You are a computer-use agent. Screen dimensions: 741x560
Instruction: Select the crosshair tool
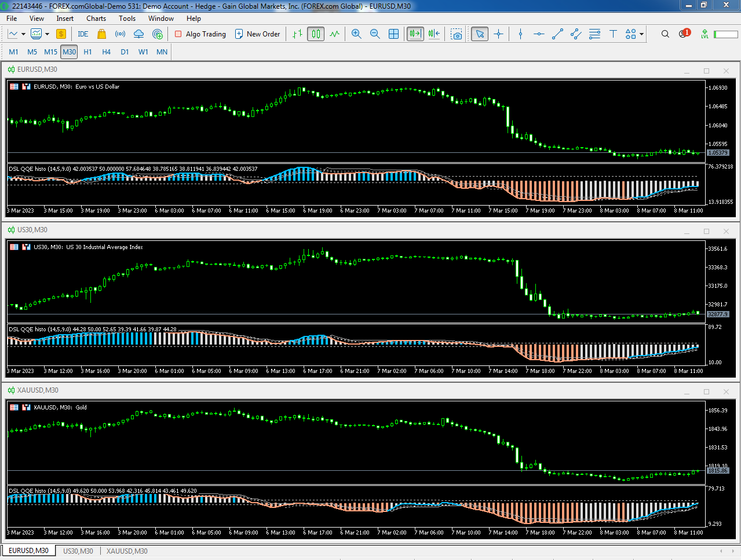(x=498, y=34)
